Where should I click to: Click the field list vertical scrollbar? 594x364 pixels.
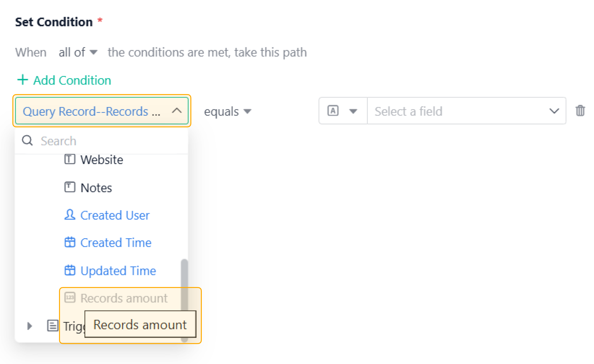(184, 301)
